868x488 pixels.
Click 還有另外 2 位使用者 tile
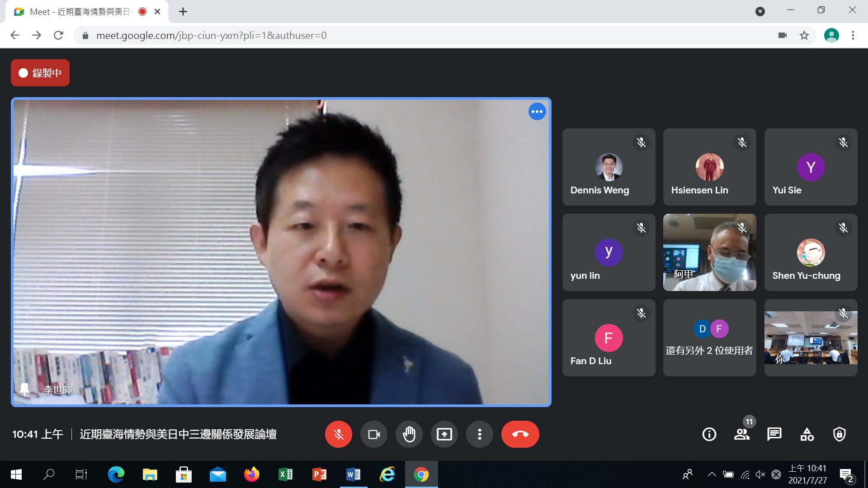(x=709, y=338)
